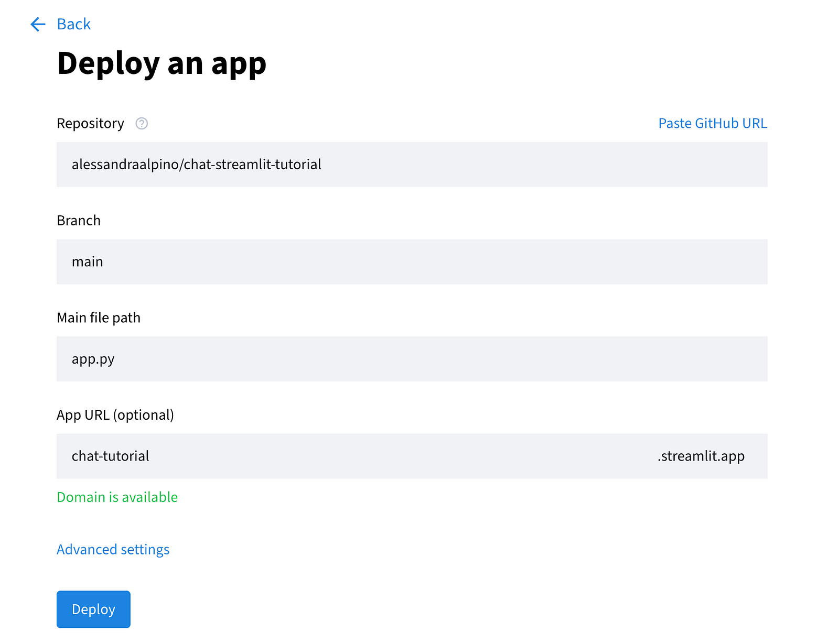
Task: Click the .streamlit.app domain suffix
Action: coord(701,456)
